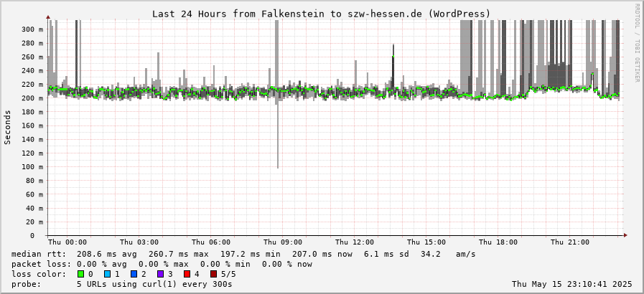Click the 'Thu 21:00' x-axis label
This screenshot has height=294, width=644.
tap(570, 242)
